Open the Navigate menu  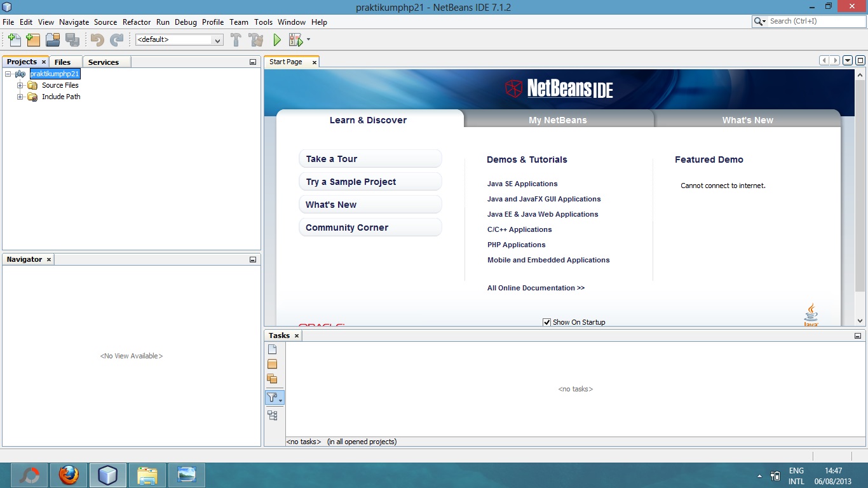[74, 22]
